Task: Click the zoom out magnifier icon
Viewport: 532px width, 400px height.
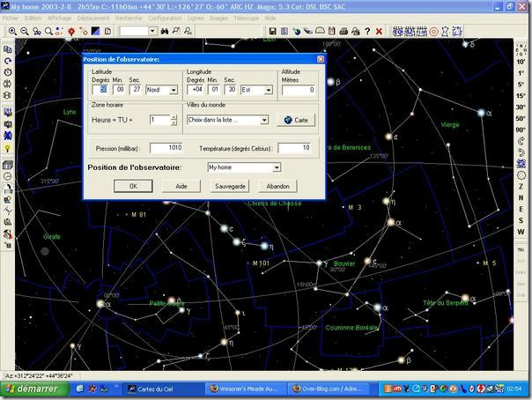Action: (25, 32)
